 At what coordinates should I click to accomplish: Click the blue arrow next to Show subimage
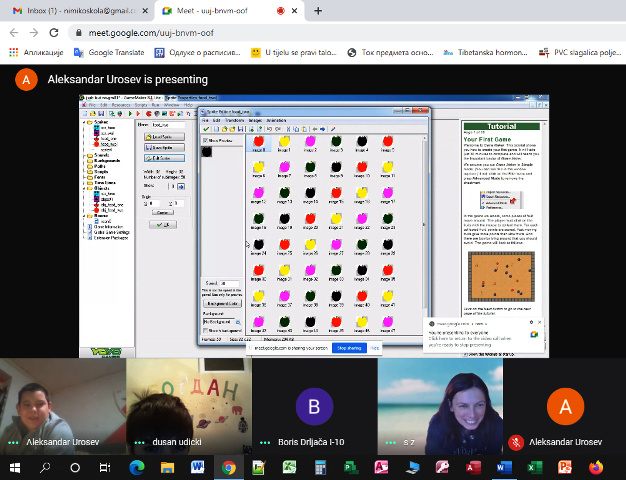coord(181,186)
